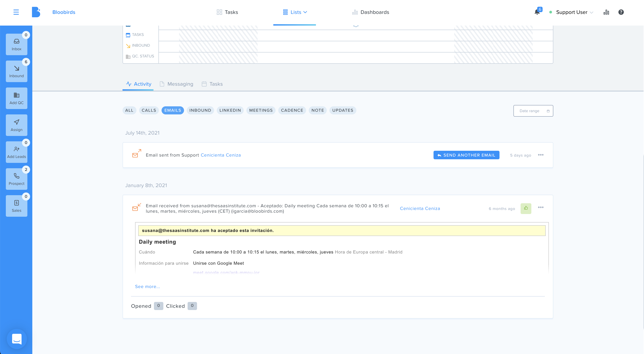Filter activity by ALL
Screen dimensions: 644x354
[x=129, y=110]
